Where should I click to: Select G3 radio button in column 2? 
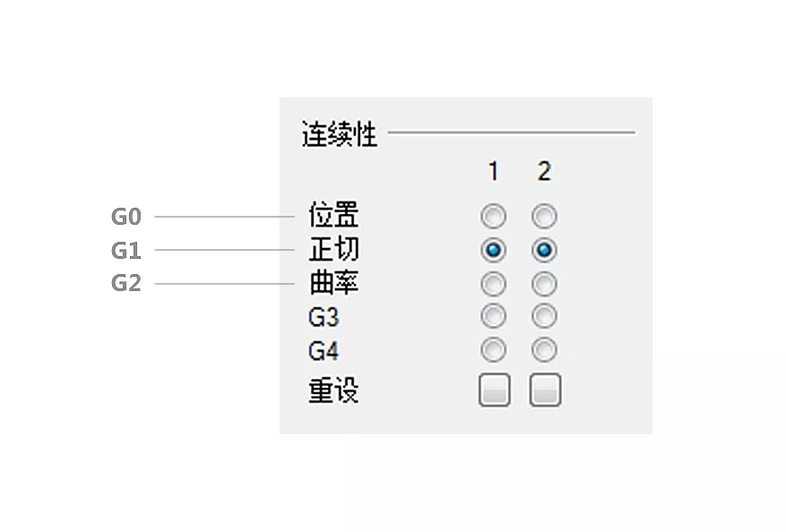tap(544, 316)
